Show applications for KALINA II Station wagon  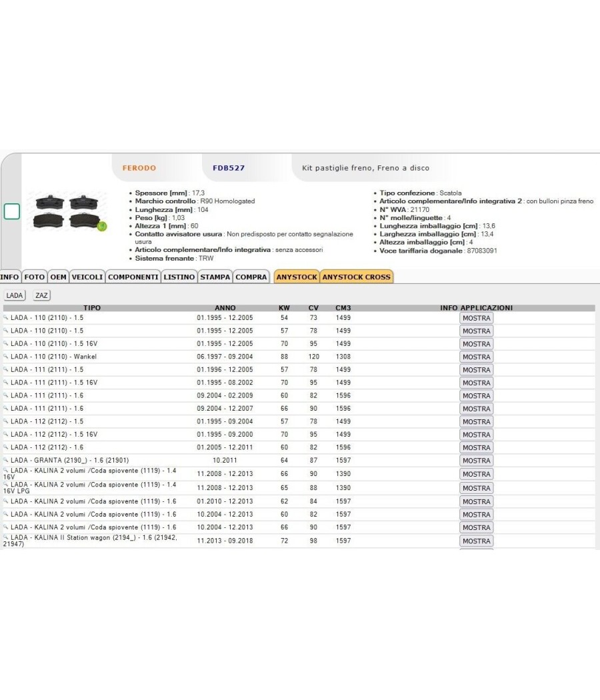click(x=477, y=541)
